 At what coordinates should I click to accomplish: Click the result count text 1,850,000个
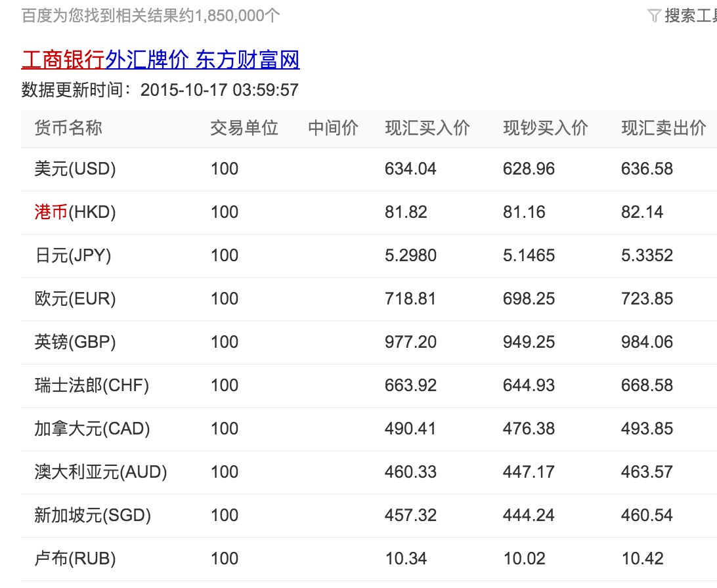tap(237, 16)
